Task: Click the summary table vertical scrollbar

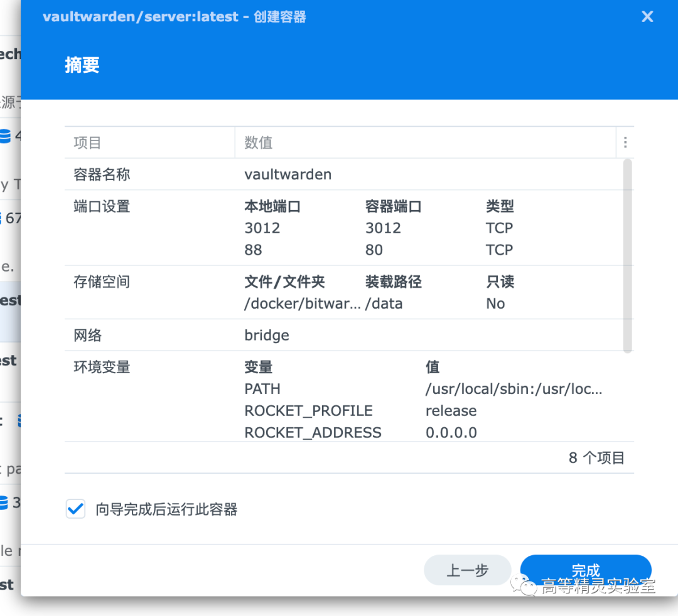Action: [627, 256]
